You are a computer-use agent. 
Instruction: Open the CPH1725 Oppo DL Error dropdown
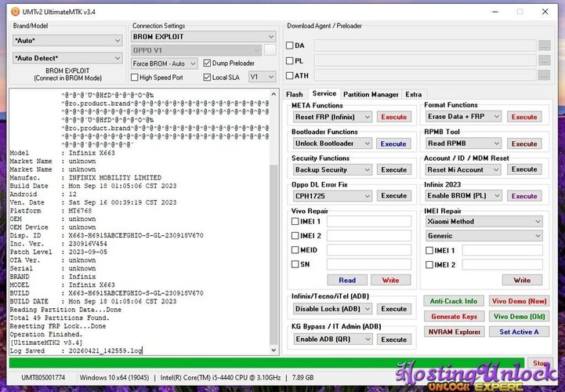[x=332, y=196]
